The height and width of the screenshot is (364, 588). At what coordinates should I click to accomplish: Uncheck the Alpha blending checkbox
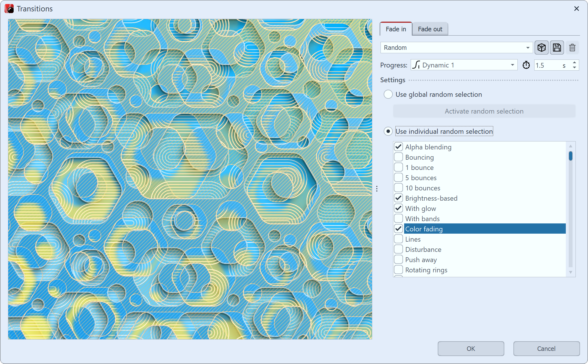(x=398, y=147)
